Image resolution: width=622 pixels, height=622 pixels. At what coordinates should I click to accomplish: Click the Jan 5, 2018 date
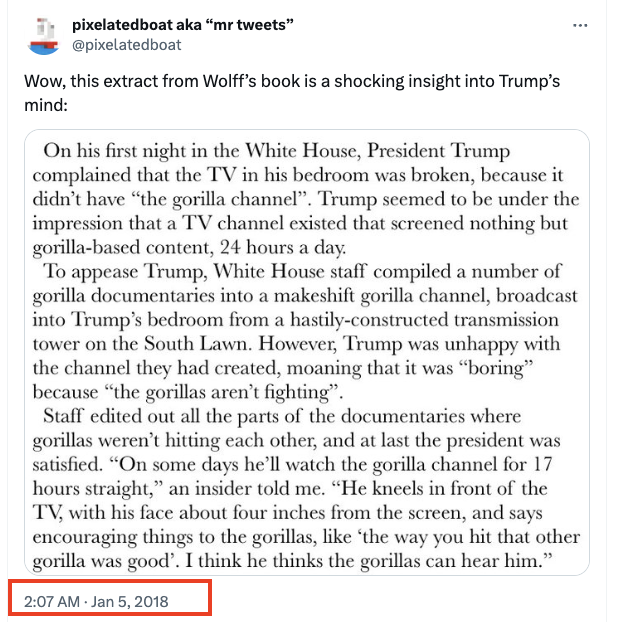coord(132,602)
